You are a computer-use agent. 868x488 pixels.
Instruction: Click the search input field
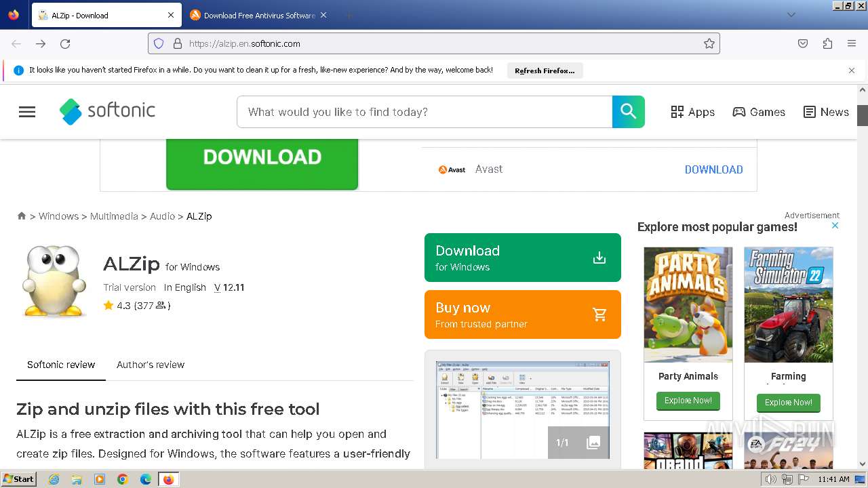tap(425, 112)
